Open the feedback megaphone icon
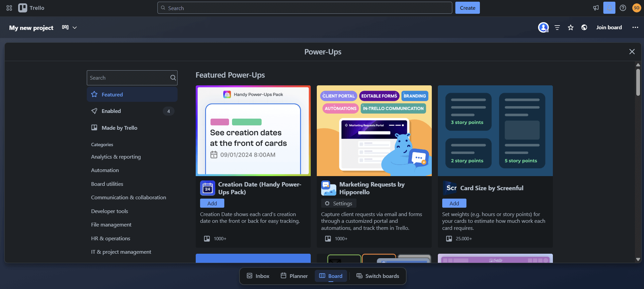Image resolution: width=644 pixels, height=289 pixels. (x=596, y=8)
